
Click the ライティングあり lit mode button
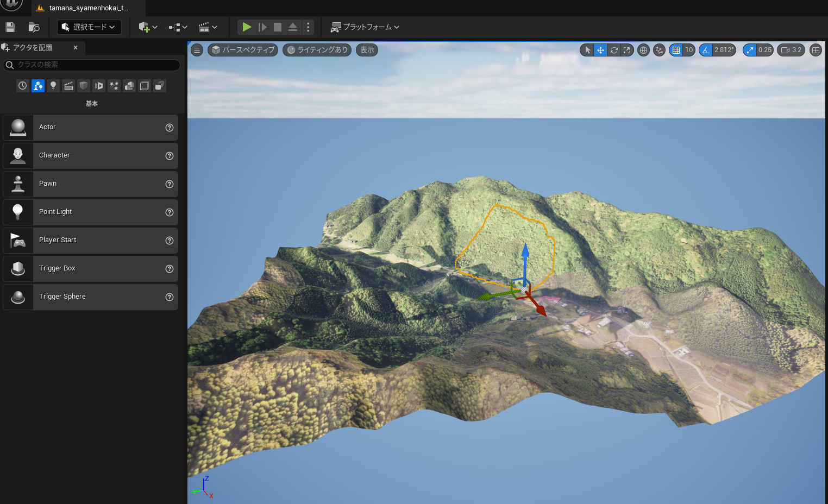(x=317, y=50)
